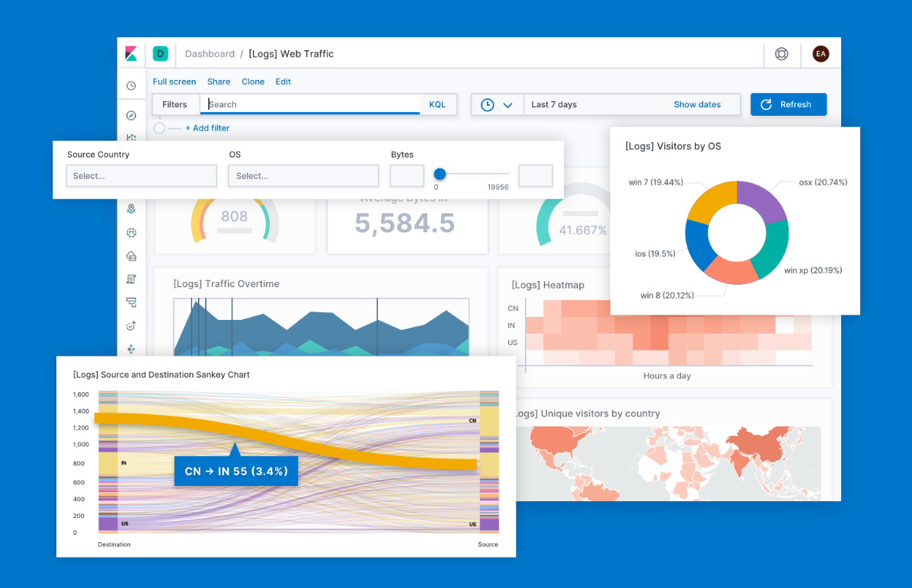Open the time picker clock icon
Viewport: 912px width, 588px height.
point(488,104)
